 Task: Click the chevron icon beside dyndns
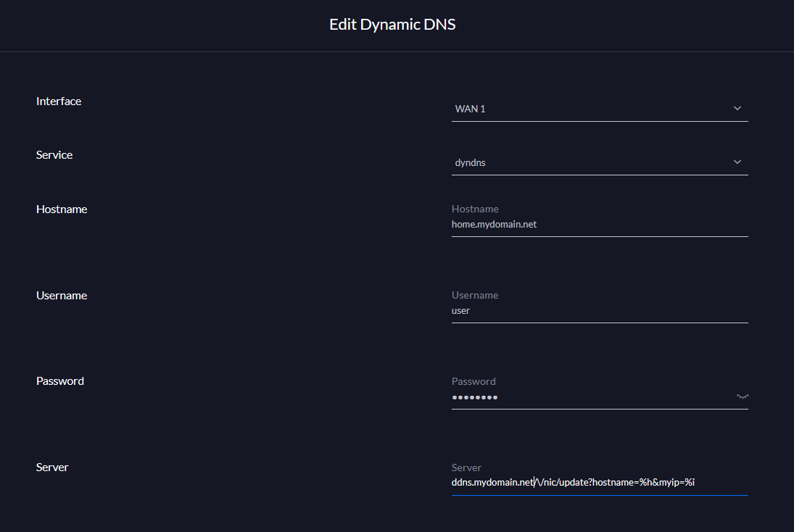[737, 162]
